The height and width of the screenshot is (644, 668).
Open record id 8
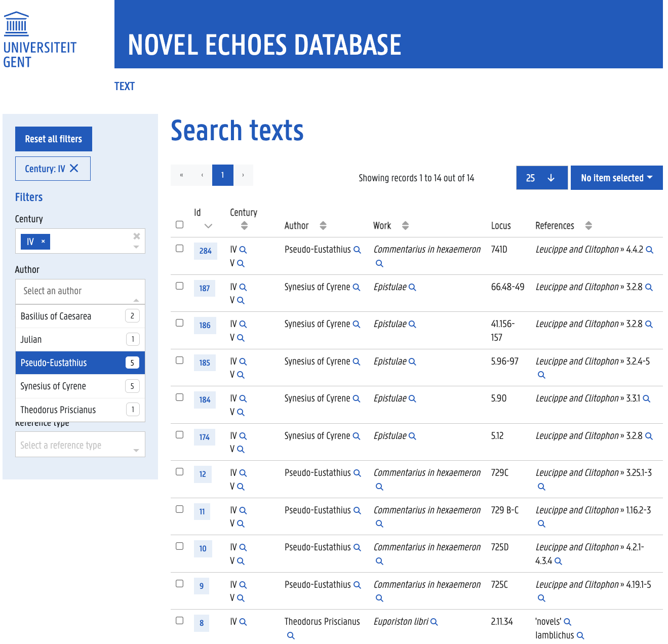tap(202, 623)
